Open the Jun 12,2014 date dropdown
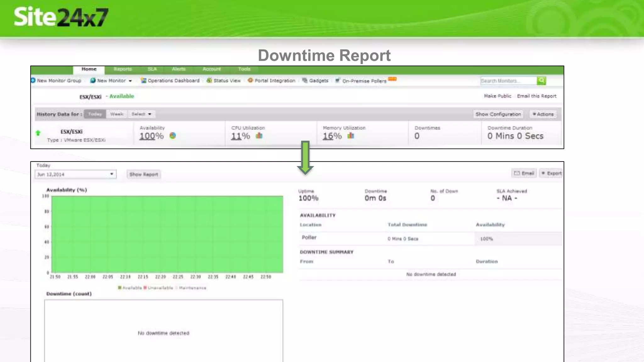This screenshot has width=644, height=362. click(x=75, y=174)
